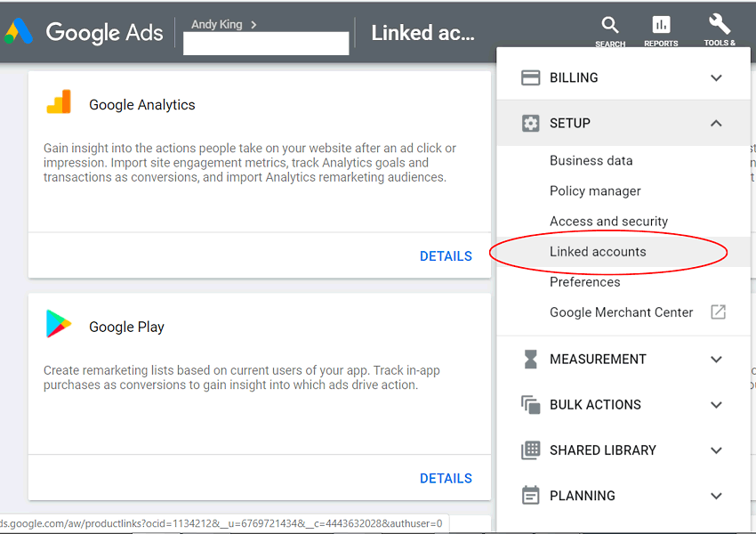The height and width of the screenshot is (534, 756).
Task: Expand the Measurement section chevron
Action: tap(716, 360)
